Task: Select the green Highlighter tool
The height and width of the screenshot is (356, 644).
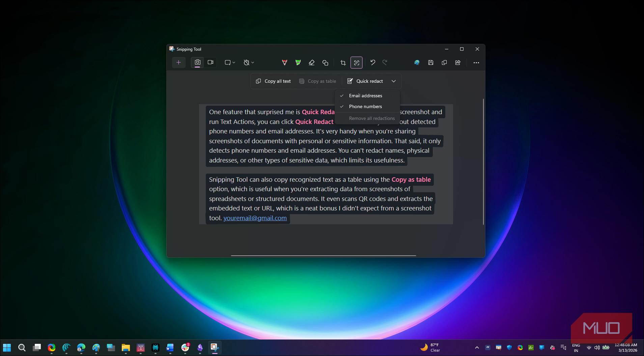Action: click(298, 62)
